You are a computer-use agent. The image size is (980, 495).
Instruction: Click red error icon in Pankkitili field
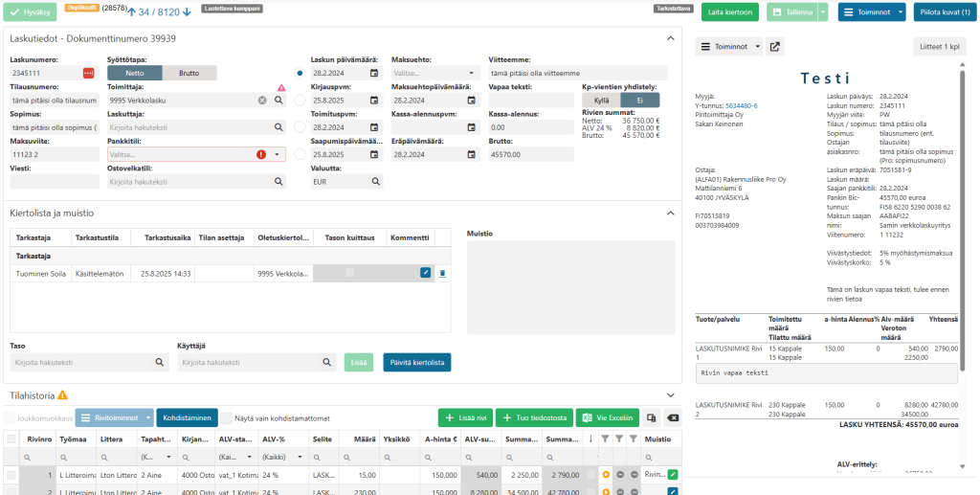pyautogui.click(x=261, y=154)
